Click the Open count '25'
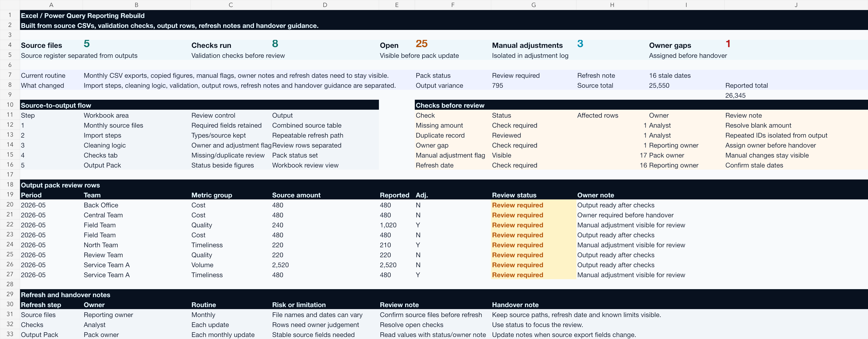The height and width of the screenshot is (339, 868). pos(422,44)
